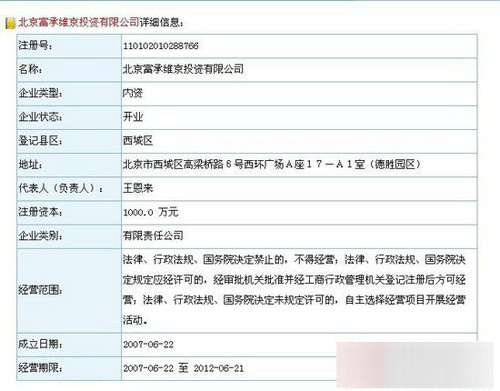This screenshot has height=391, width=500.
Task: Click the address text 北京市西城区高梁桥路
Action: click(173, 164)
